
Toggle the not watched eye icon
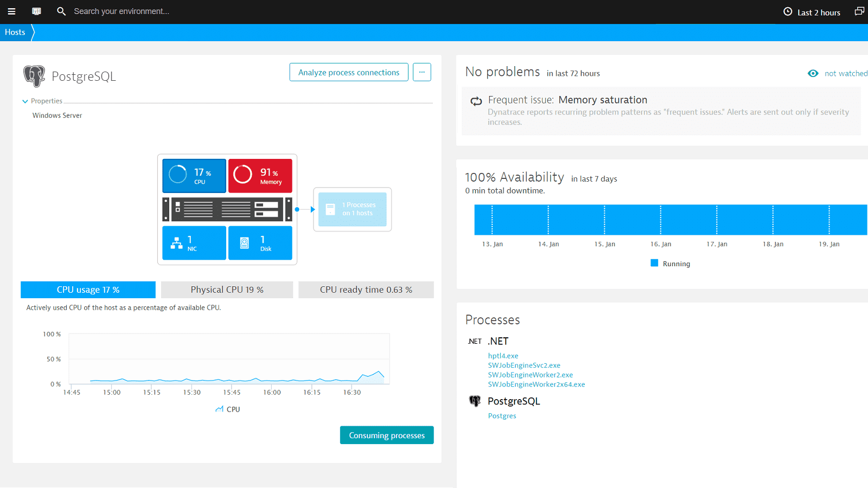(x=813, y=73)
